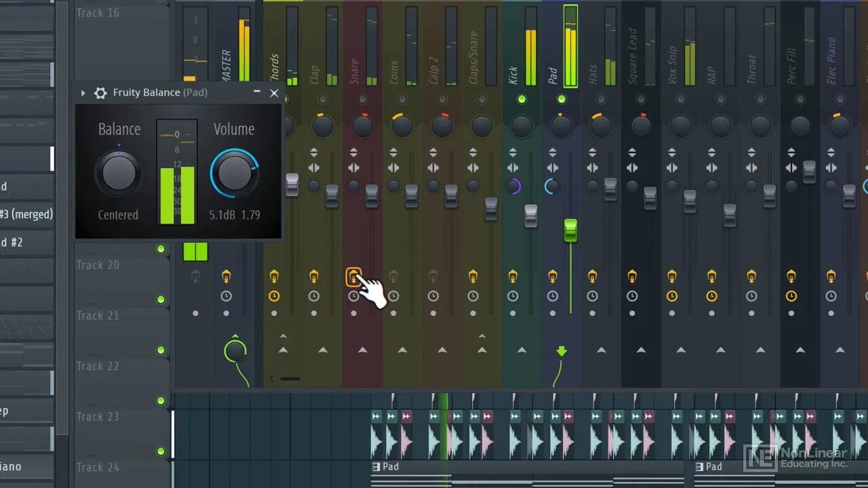Unmute the Coins mixer track LED
The height and width of the screenshot is (488, 868).
pos(402,100)
